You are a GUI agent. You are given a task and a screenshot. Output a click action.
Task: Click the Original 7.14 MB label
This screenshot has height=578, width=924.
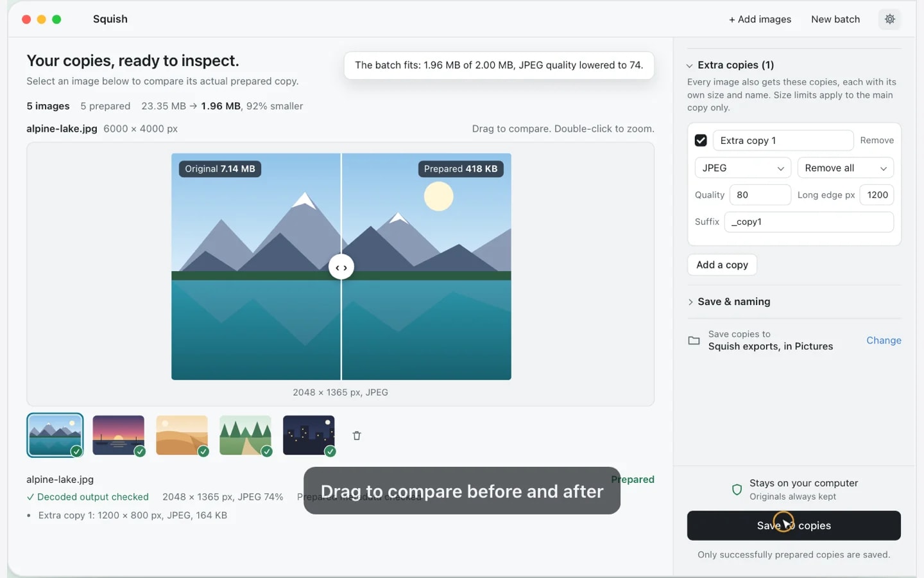(x=220, y=169)
